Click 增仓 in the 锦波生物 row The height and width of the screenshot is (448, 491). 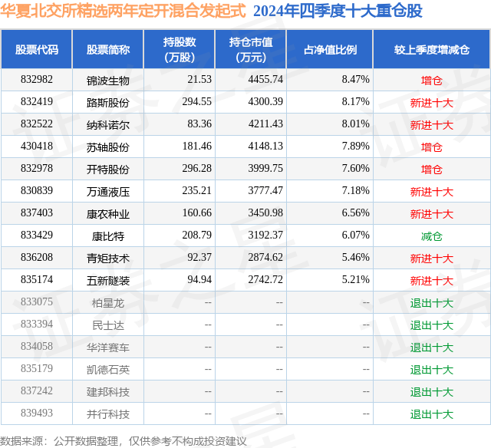click(x=431, y=81)
